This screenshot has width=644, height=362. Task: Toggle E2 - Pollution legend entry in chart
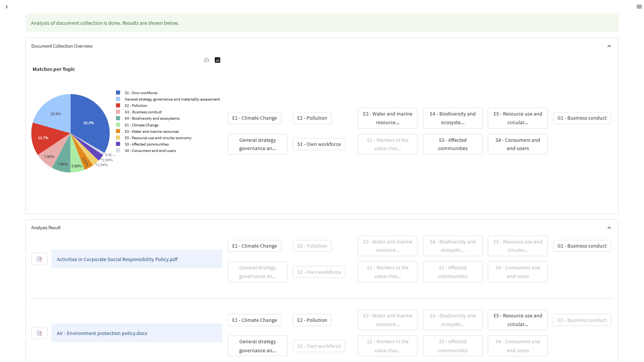(136, 106)
